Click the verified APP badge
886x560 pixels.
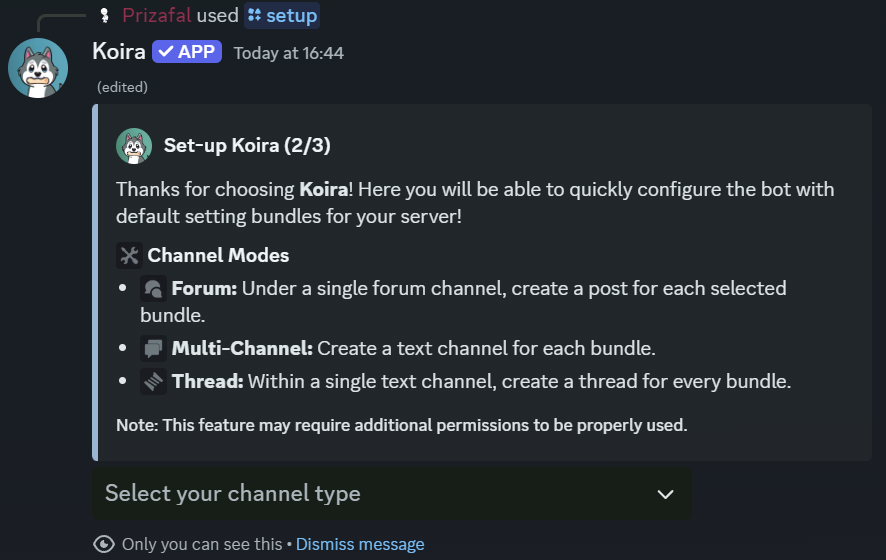186,52
